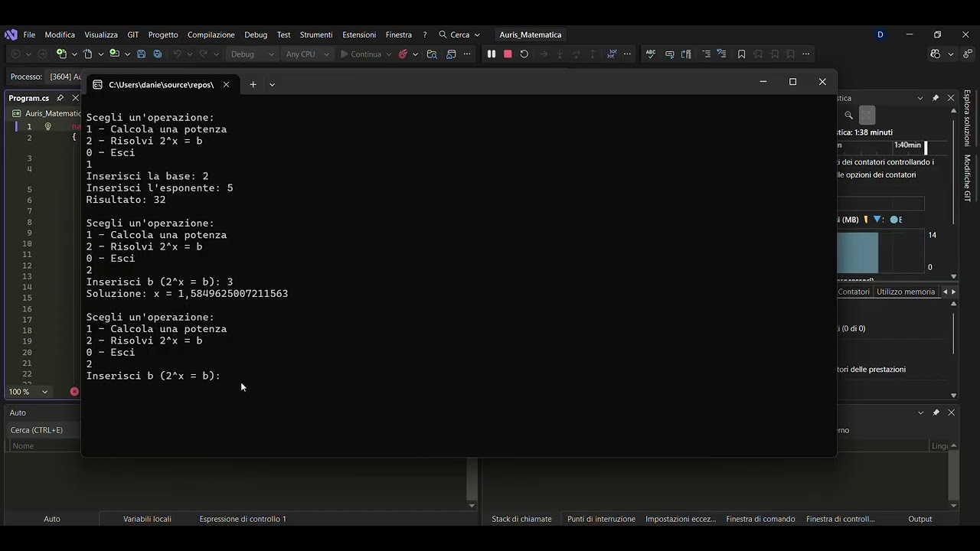Click the Undo arrow icon
Screen dimensions: 980x551
pyautogui.click(x=177, y=54)
